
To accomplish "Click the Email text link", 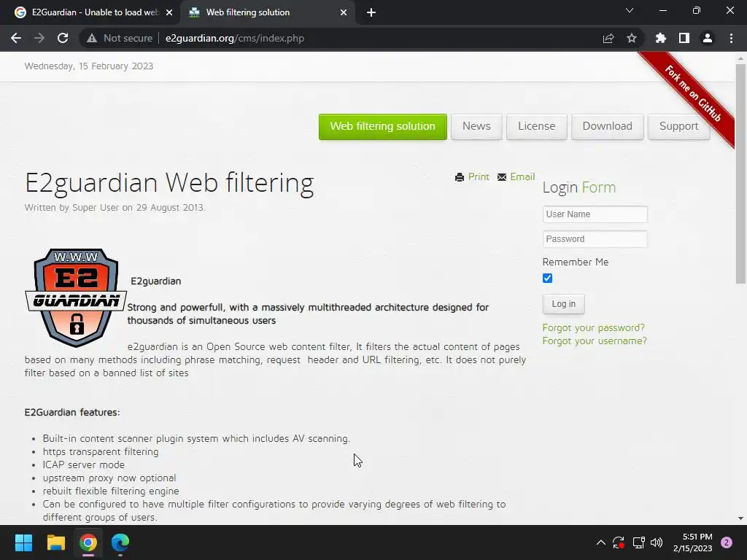I will pos(522,176).
